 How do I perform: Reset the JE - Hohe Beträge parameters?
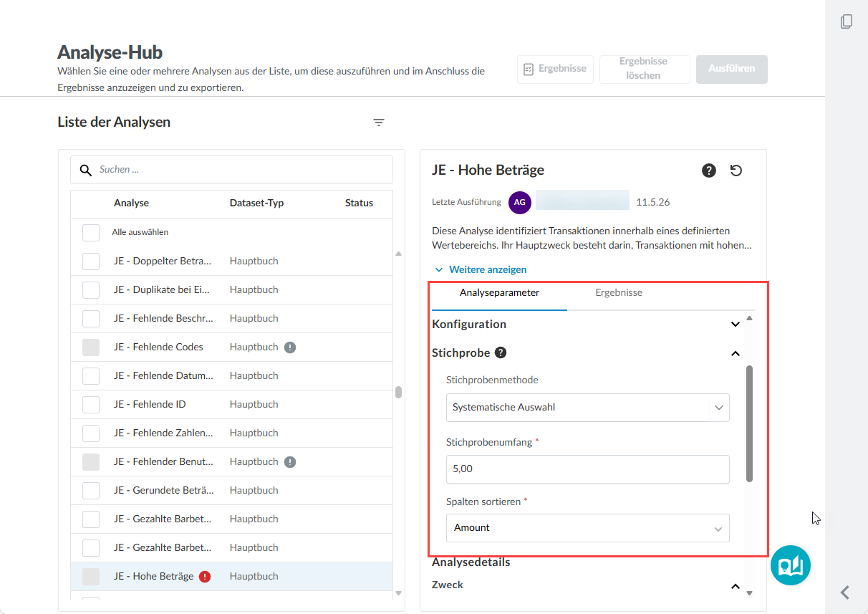tap(736, 171)
